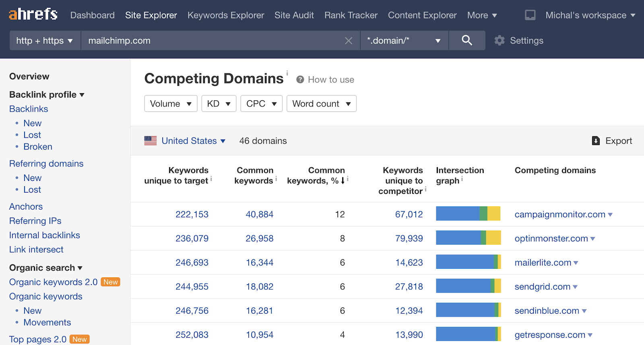Image resolution: width=644 pixels, height=345 pixels.
Task: Expand the Volume filter dropdown
Action: point(171,104)
